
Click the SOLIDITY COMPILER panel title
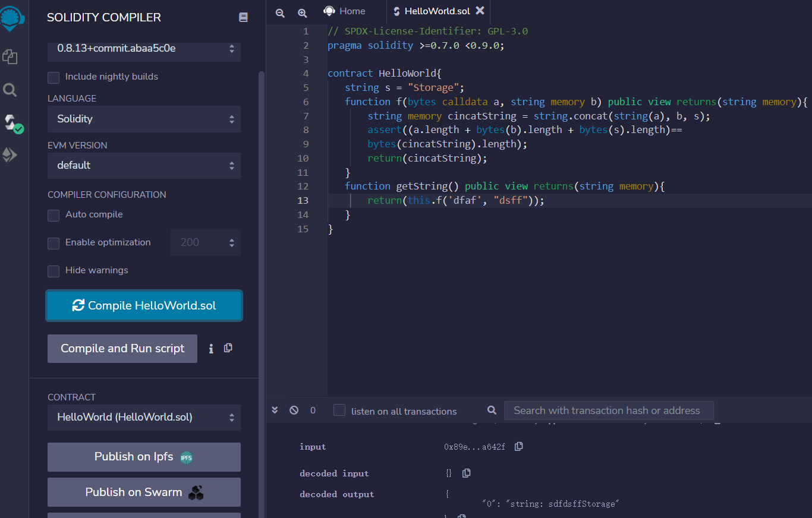pos(104,18)
